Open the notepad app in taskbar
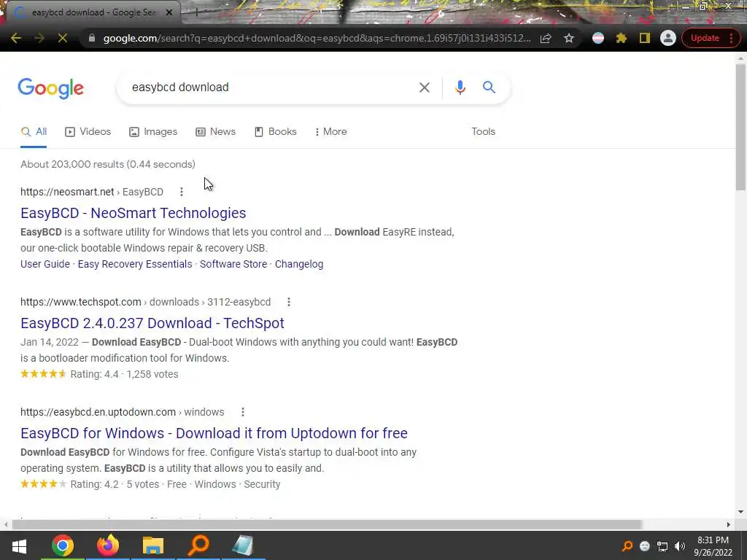 (243, 545)
